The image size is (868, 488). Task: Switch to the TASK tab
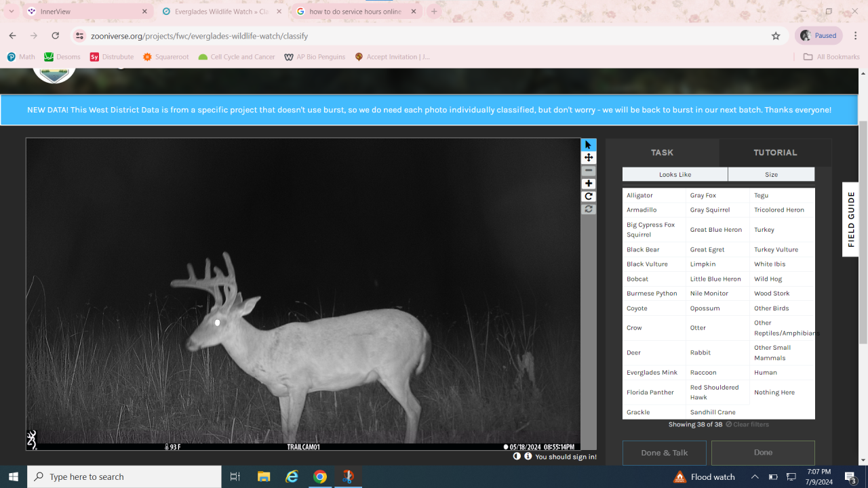[662, 152]
